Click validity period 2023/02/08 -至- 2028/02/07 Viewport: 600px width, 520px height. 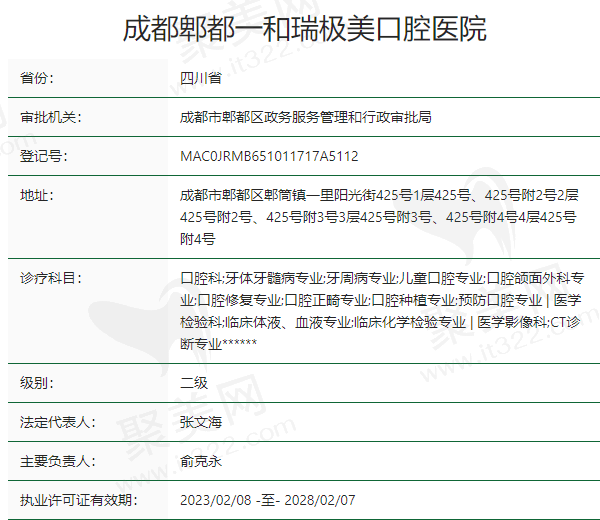tap(267, 500)
